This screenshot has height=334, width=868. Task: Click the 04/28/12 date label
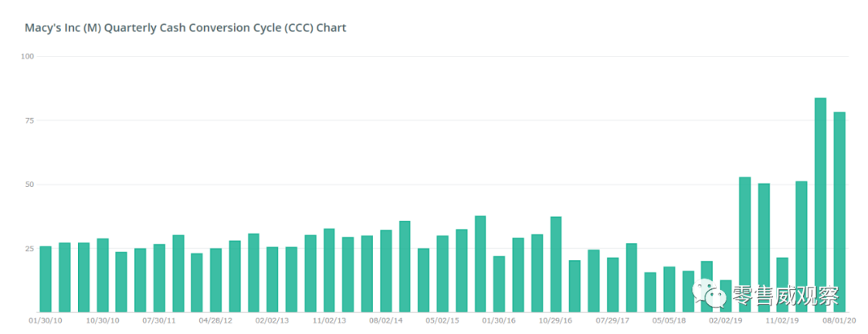(x=216, y=320)
